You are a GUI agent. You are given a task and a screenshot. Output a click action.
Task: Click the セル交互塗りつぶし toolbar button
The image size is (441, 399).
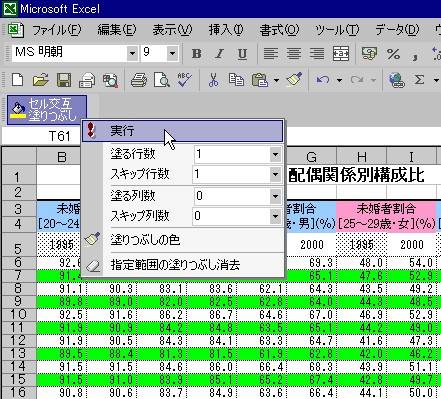(47, 110)
